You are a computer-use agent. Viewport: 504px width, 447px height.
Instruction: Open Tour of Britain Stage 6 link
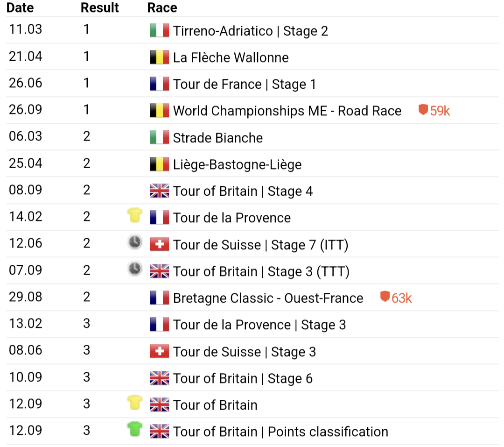tap(243, 378)
